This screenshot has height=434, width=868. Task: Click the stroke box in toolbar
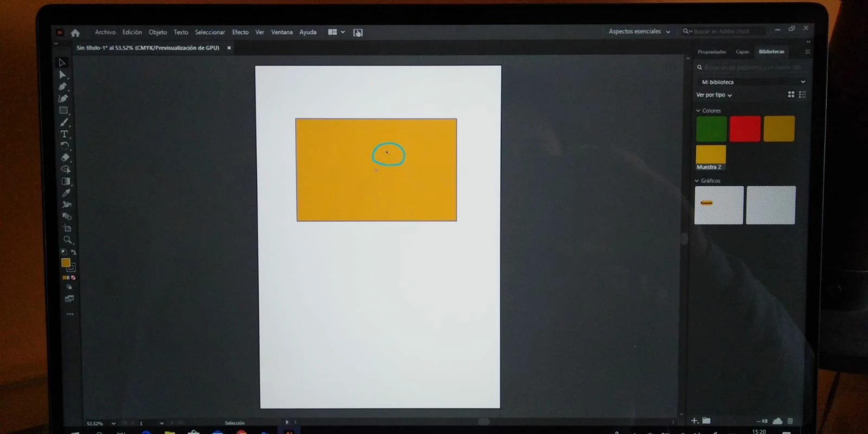(x=71, y=267)
